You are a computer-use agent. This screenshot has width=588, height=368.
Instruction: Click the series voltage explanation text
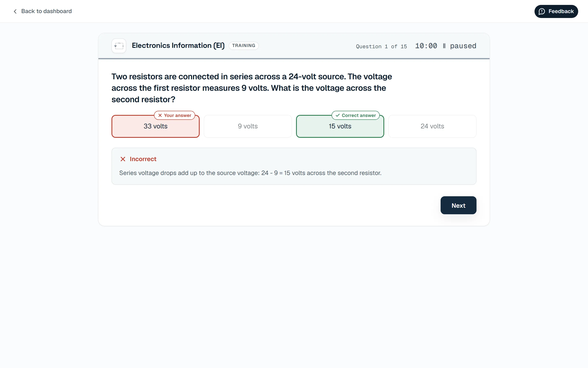[250, 173]
